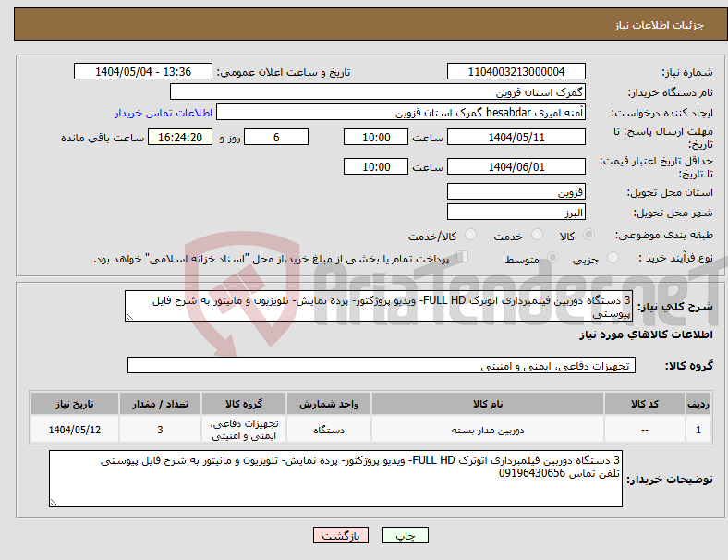
Task: Click the گروه کالا field تجهیزات دفاعی، ایمنی و امنیتی
Action: tap(382, 365)
